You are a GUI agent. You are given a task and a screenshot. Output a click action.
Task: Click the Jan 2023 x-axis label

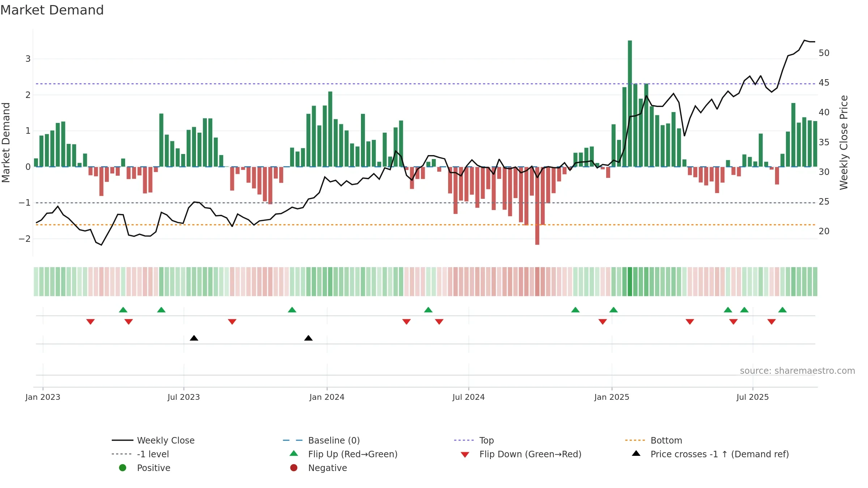click(x=43, y=397)
